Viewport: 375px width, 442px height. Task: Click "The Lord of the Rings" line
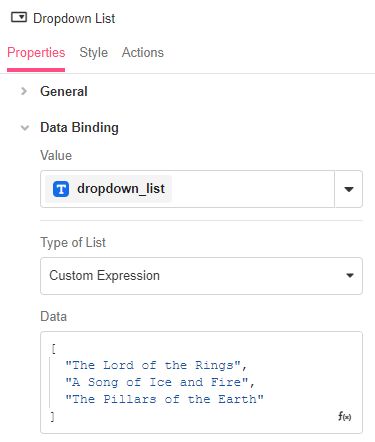click(156, 365)
